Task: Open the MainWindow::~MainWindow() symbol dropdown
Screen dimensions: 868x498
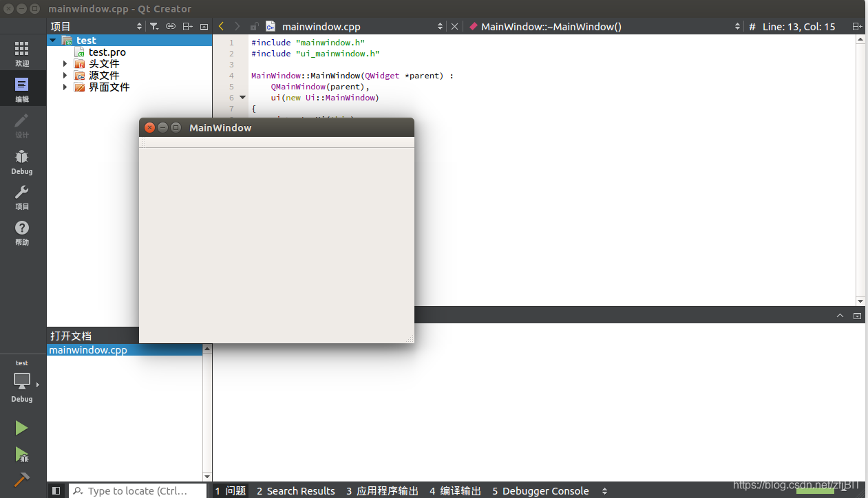Action: pyautogui.click(x=737, y=26)
